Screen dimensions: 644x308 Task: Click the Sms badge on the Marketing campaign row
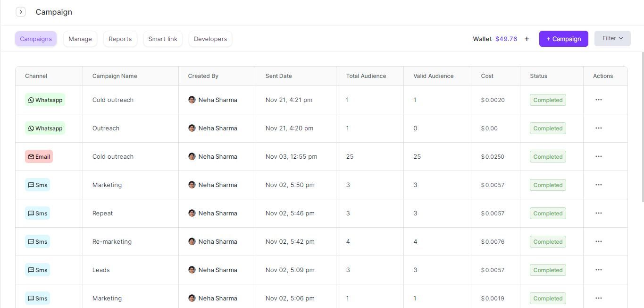(37, 185)
